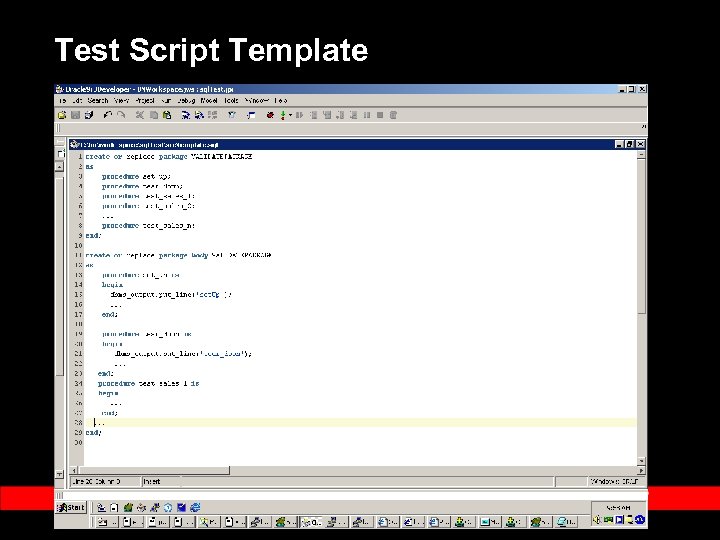720x540 pixels.
Task: Run using the green traffic light icon
Action: [x=283, y=115]
